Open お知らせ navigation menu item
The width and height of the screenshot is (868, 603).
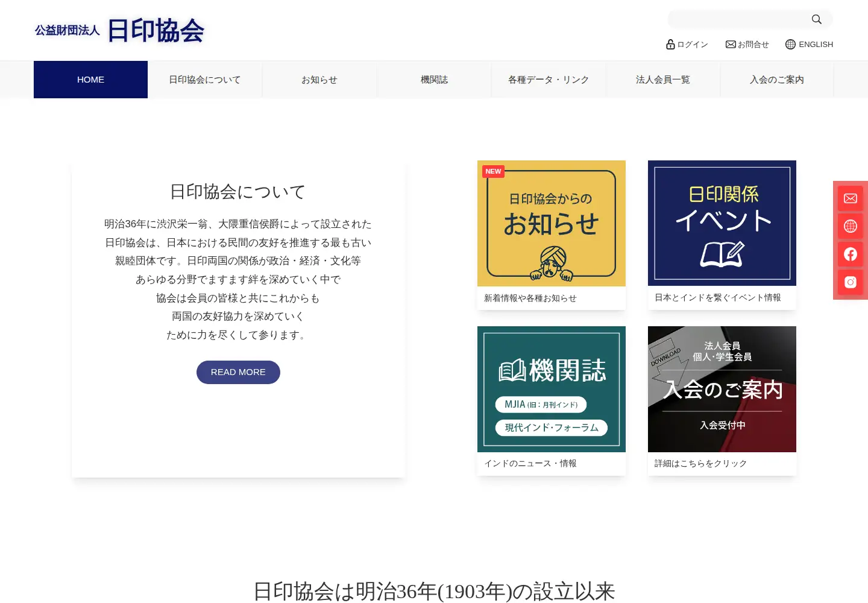[319, 80]
